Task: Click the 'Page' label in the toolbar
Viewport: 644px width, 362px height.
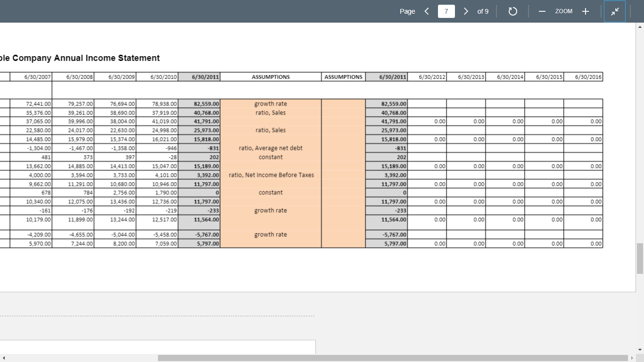Action: click(x=407, y=11)
